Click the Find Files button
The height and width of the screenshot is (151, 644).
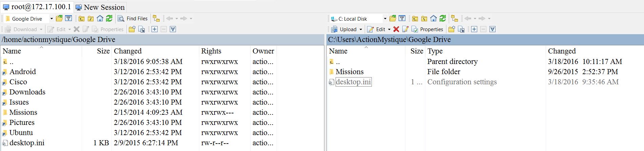tap(133, 19)
